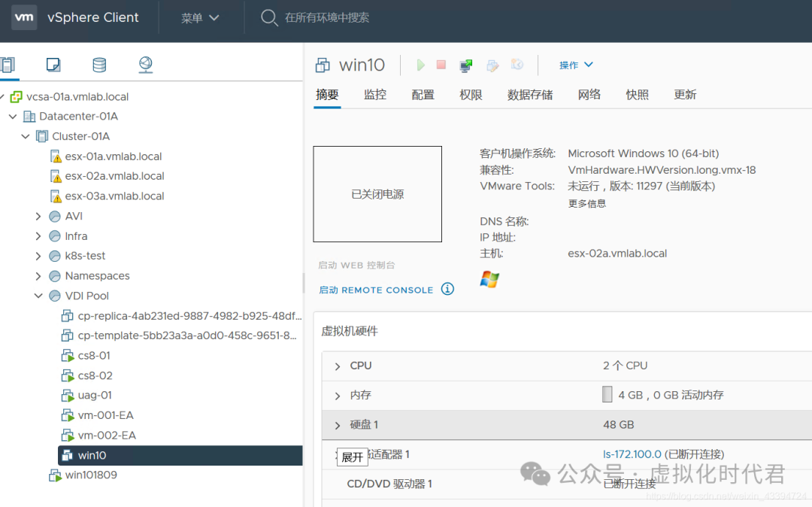Screen dimensions: 812x507
Task: Switch to the 快照 tab
Action: click(x=637, y=94)
